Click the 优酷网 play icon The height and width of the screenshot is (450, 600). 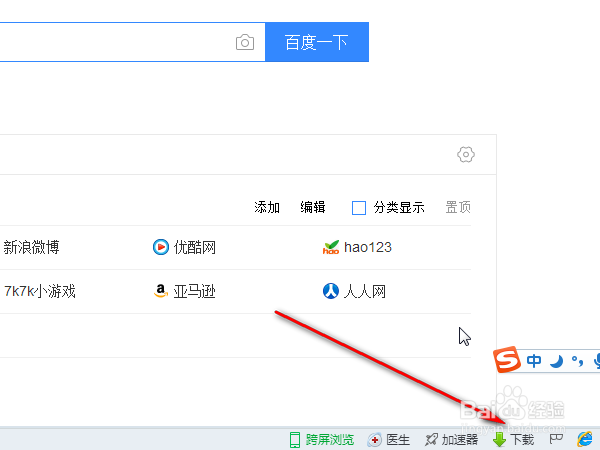point(161,247)
